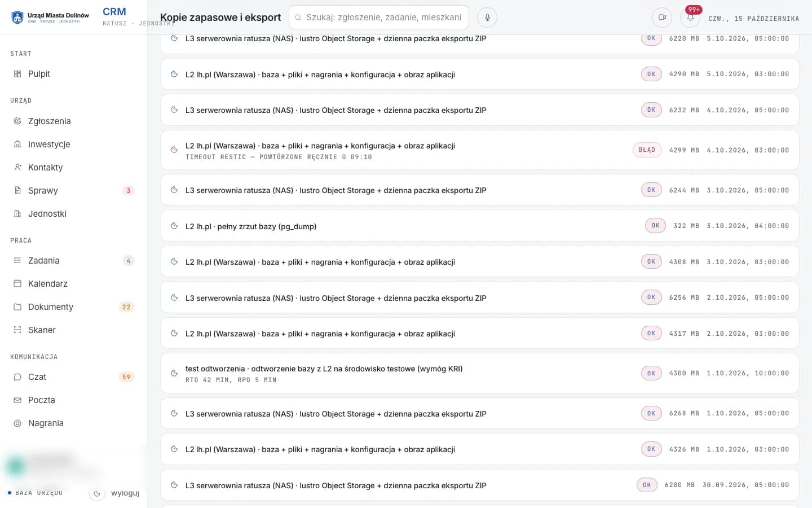Open Poczta menu label
Image resolution: width=812 pixels, height=508 pixels.
click(x=42, y=400)
